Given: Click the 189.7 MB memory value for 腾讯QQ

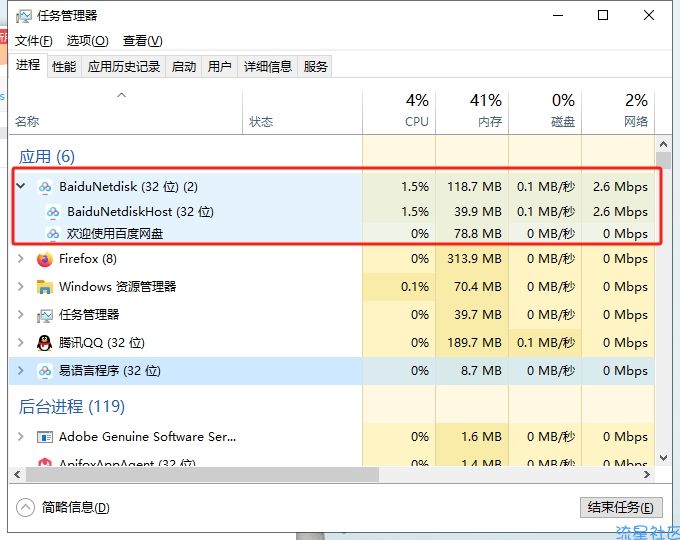Looking at the screenshot, I should click(x=474, y=343).
